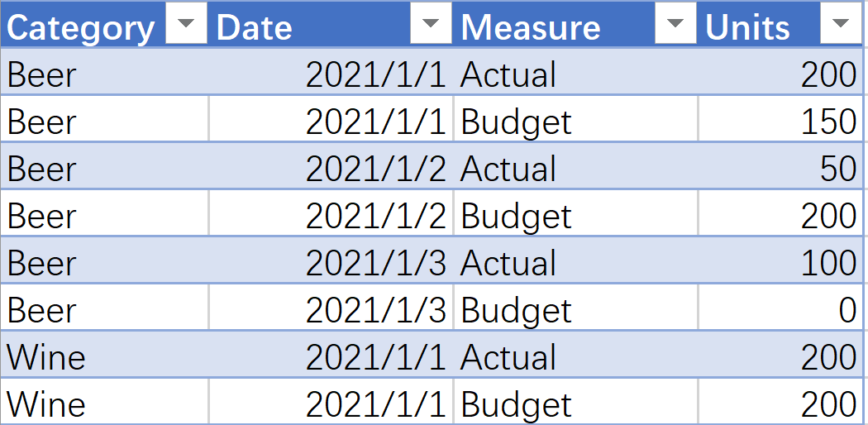The height and width of the screenshot is (425, 868).
Task: Select Beer 2021/1/2 Actual date cell
Action: click(331, 165)
